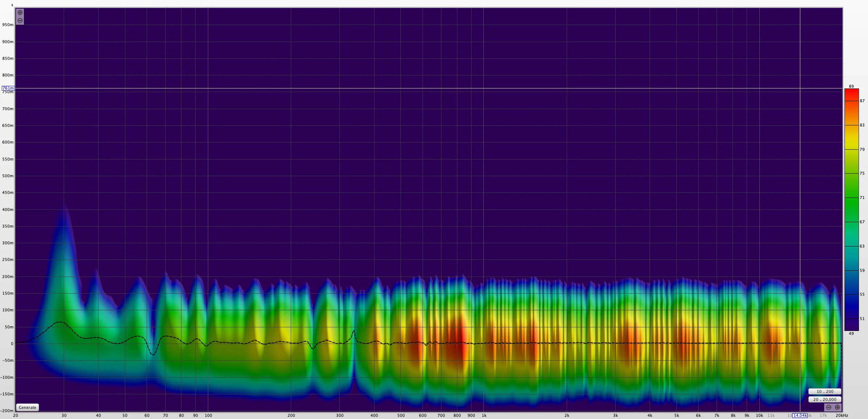
Task: Zoom out on the time axis
Action: coord(20,21)
